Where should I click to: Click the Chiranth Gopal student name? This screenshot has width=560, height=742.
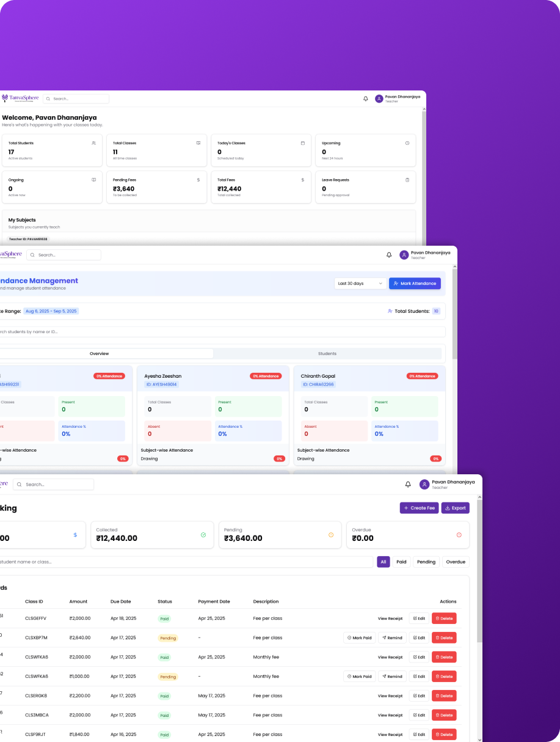coord(318,376)
